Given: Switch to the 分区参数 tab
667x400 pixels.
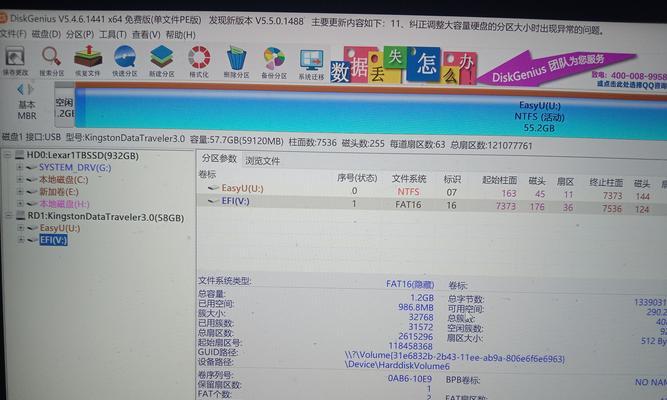Looking at the screenshot, I should [219, 159].
